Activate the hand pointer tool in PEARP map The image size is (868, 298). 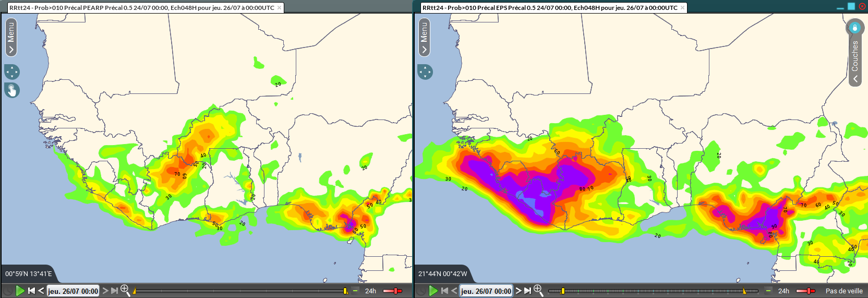coord(12,90)
